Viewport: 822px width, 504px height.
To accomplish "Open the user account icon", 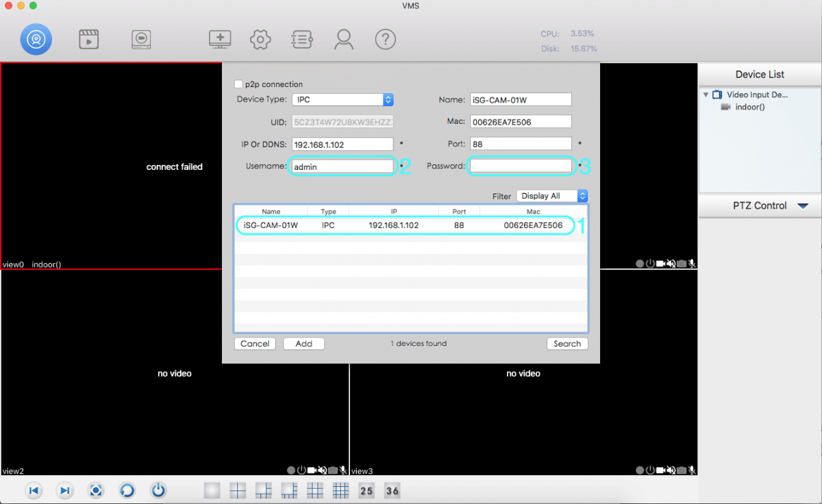I will coord(343,40).
